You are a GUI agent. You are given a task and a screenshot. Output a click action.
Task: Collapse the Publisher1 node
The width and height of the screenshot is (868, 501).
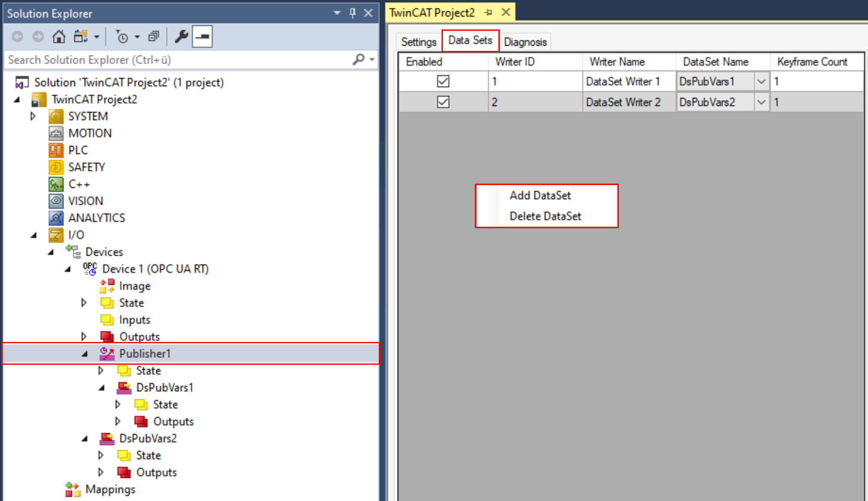click(85, 354)
